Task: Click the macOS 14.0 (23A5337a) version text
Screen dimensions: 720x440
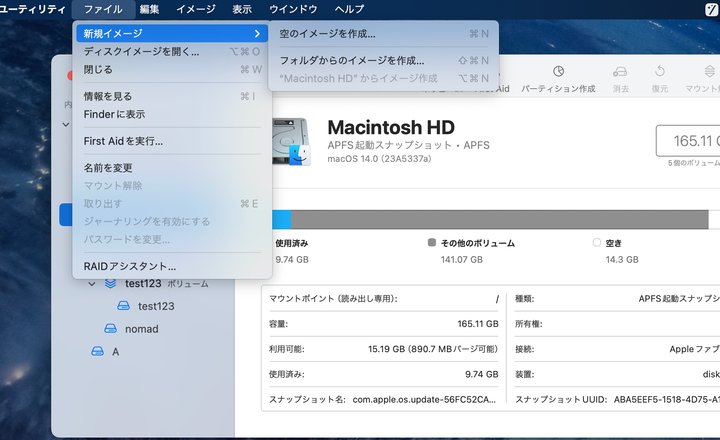Action: click(379, 159)
